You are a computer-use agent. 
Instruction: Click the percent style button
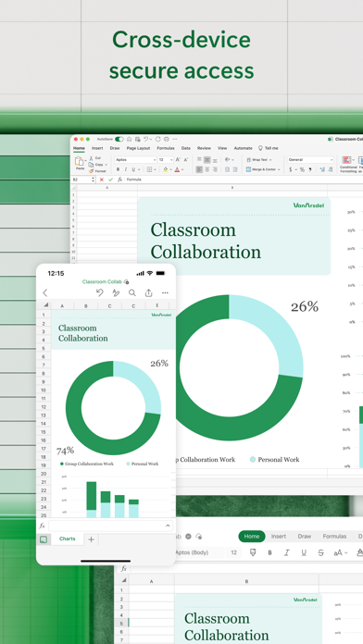click(x=302, y=169)
